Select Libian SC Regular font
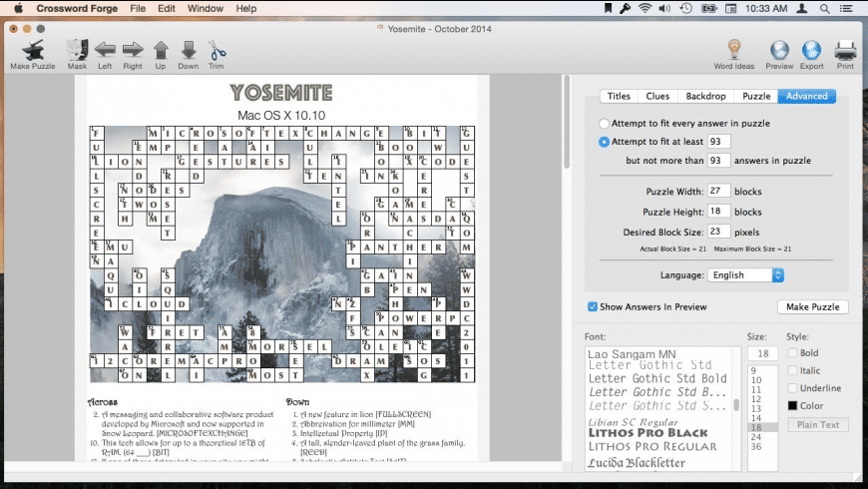The height and width of the screenshot is (489, 868). pyautogui.click(x=633, y=421)
